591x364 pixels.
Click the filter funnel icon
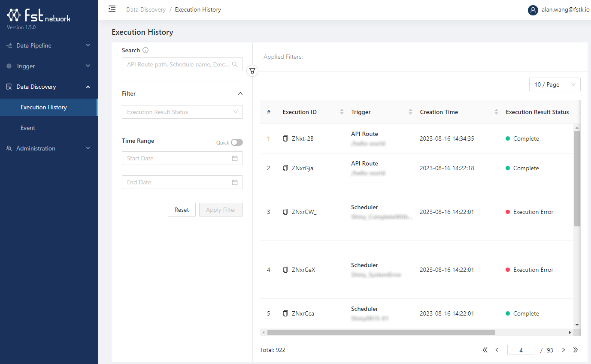click(x=253, y=71)
